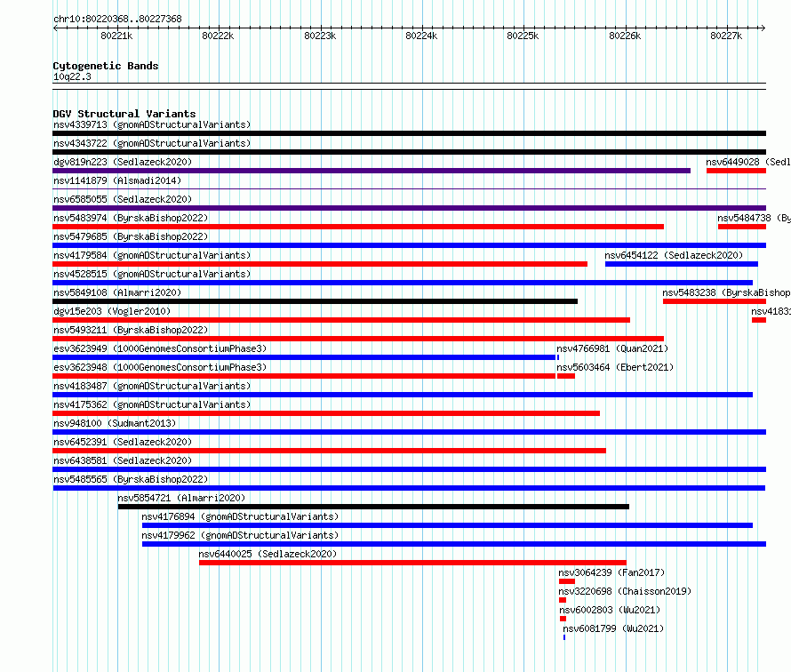Click the right arrow of the coordinate ruler

pos(763,28)
